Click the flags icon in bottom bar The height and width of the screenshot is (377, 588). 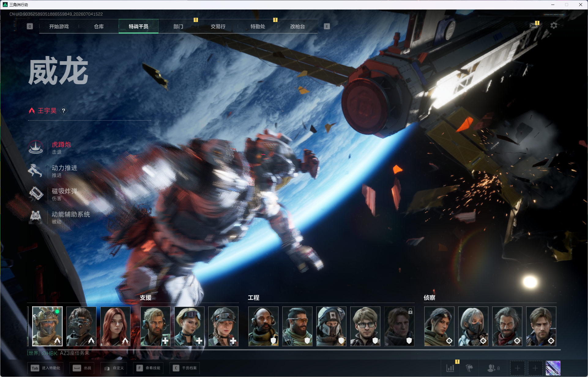469,368
